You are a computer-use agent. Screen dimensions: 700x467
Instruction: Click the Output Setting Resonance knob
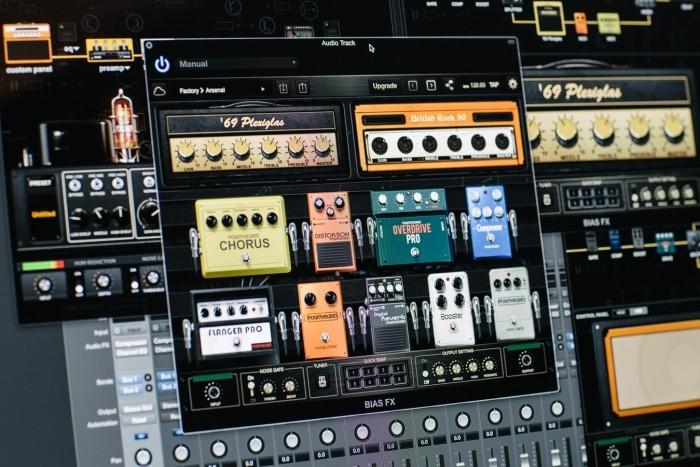[x=489, y=364]
